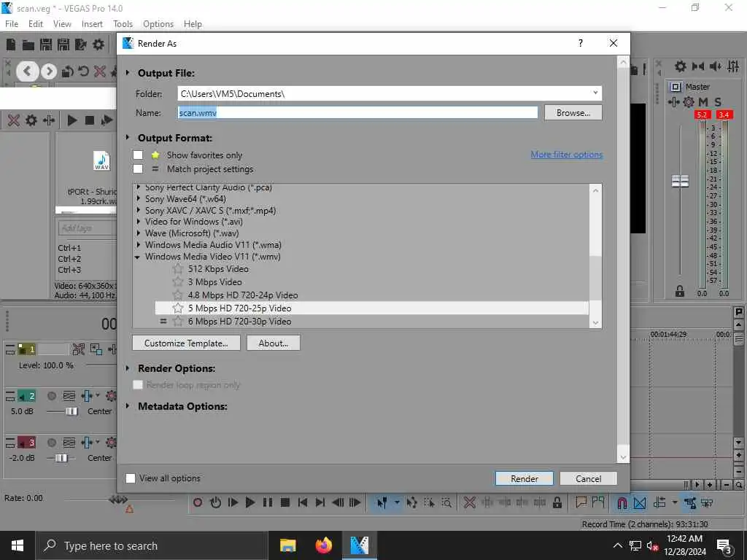Click Play from start in transport bar
This screenshot has width=747, height=560.
(233, 502)
